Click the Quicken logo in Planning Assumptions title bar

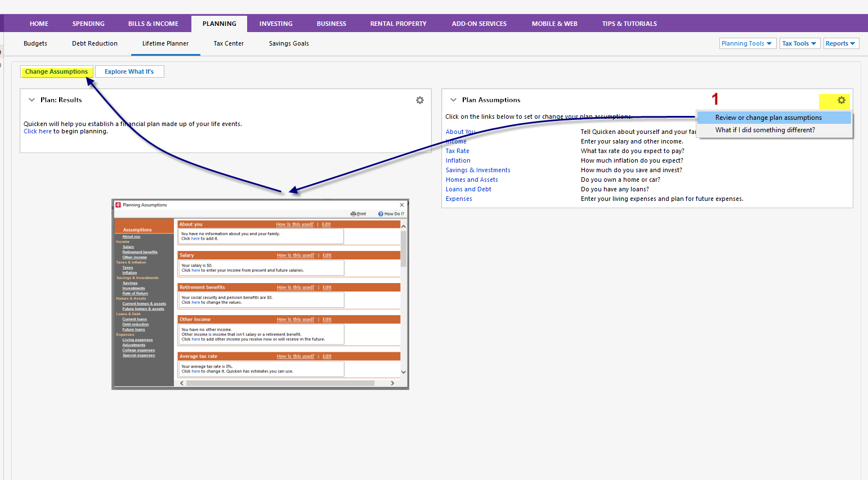tap(118, 205)
